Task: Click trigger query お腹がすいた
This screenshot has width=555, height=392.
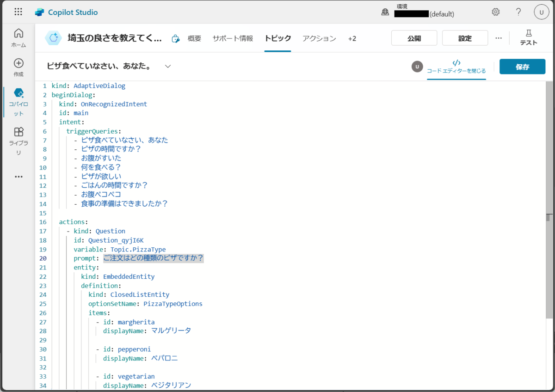Action: 101,158
